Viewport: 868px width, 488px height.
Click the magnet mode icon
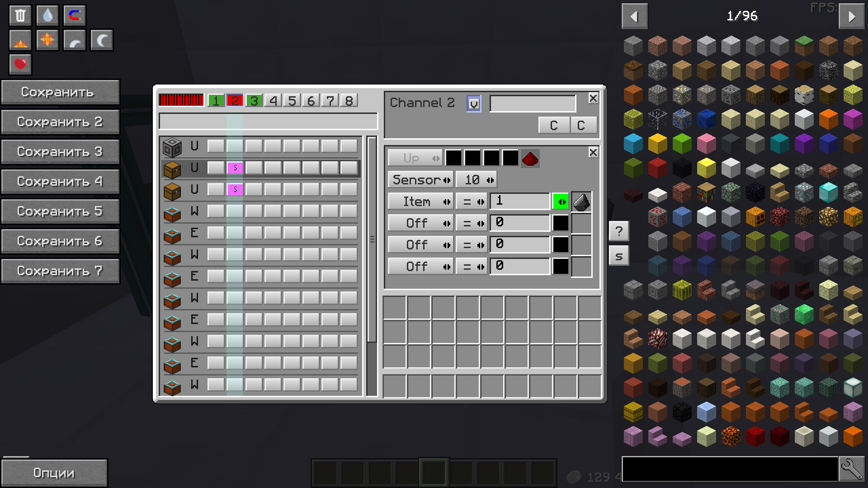[75, 16]
